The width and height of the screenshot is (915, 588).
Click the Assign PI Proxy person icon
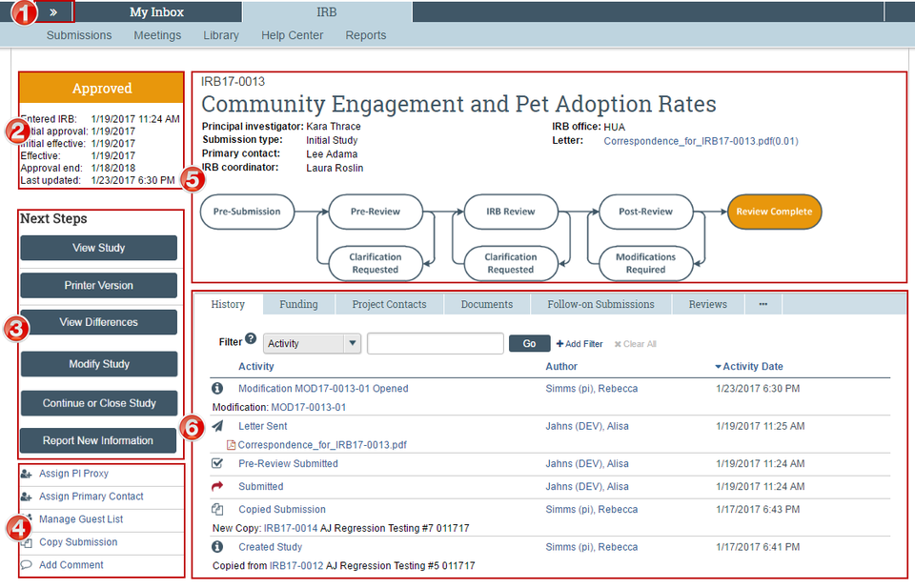[x=27, y=474]
